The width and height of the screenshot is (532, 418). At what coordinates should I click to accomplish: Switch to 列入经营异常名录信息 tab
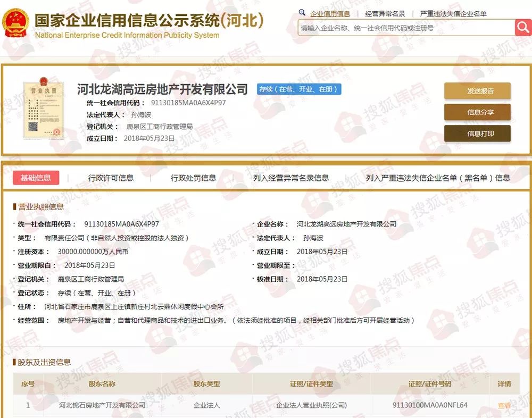tap(291, 178)
